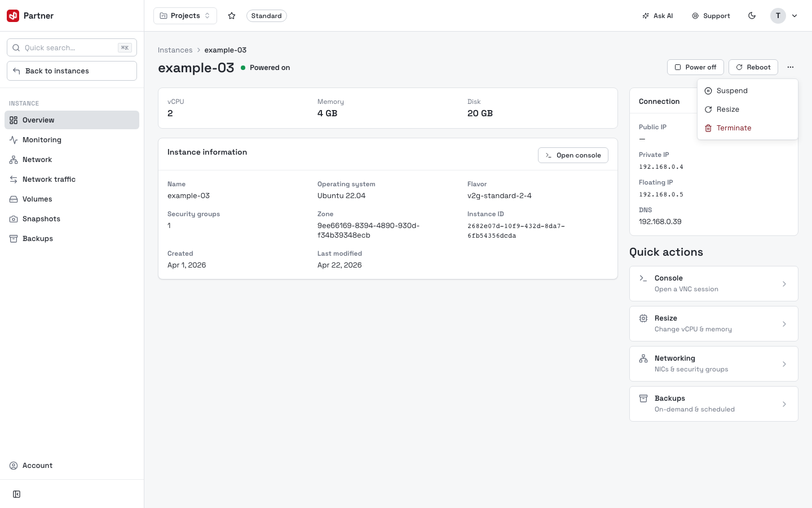
Task: Click the Overview grid icon in the sidebar
Action: click(14, 120)
